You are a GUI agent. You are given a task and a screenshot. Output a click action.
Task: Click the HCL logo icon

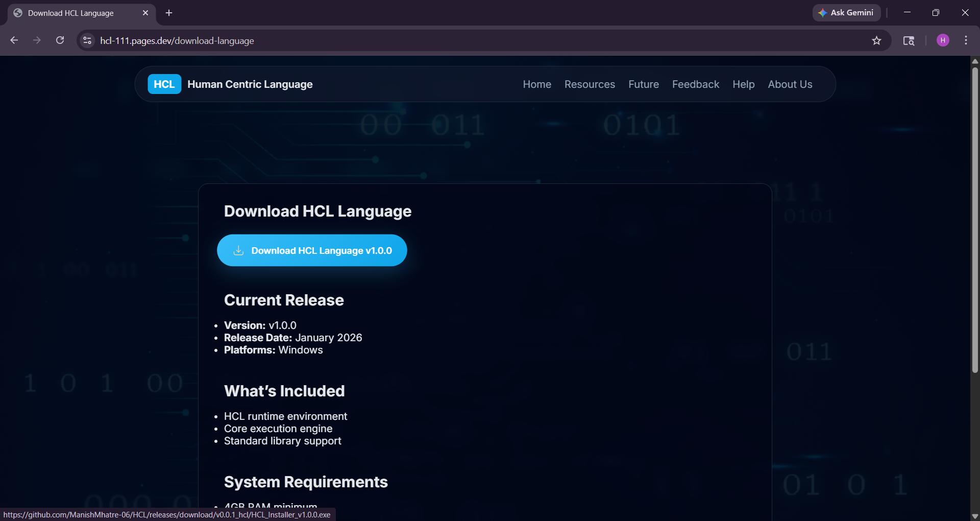[x=164, y=84]
